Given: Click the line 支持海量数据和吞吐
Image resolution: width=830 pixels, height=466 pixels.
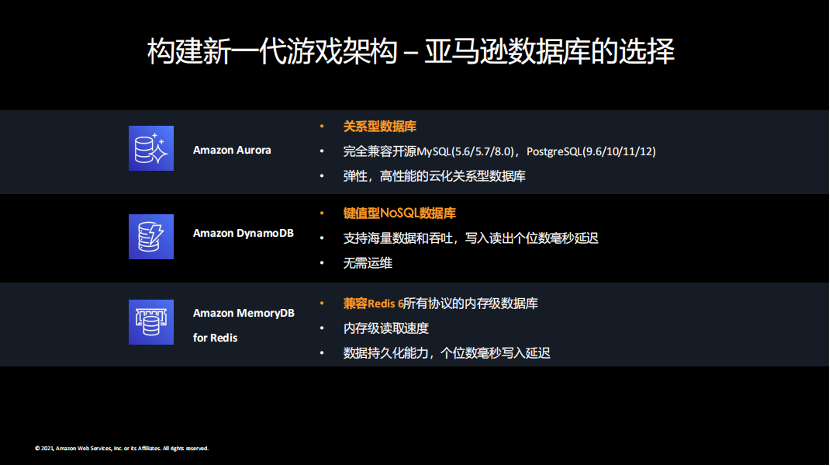Looking at the screenshot, I should click(471, 238).
